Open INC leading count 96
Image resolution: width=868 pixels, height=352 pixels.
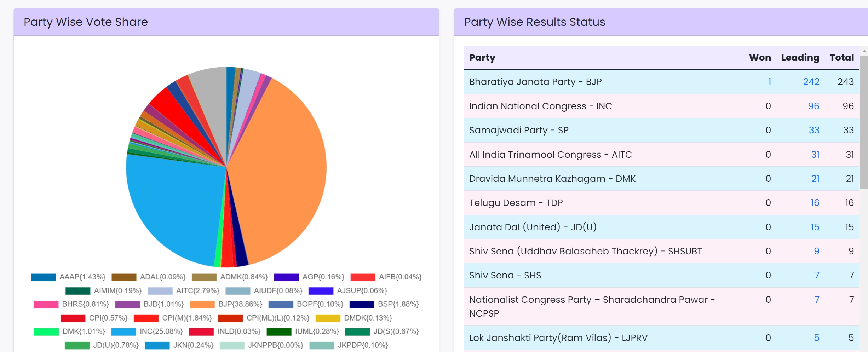[x=814, y=106]
